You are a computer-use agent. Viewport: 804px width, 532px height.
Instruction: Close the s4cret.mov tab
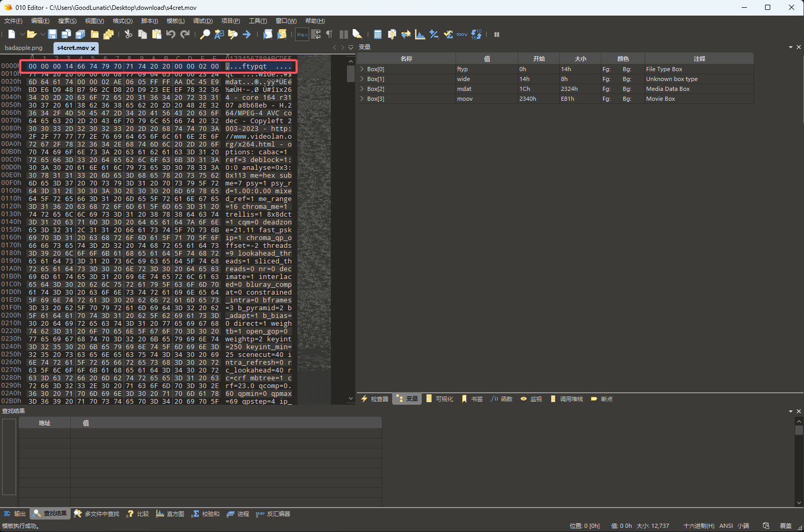coord(93,48)
